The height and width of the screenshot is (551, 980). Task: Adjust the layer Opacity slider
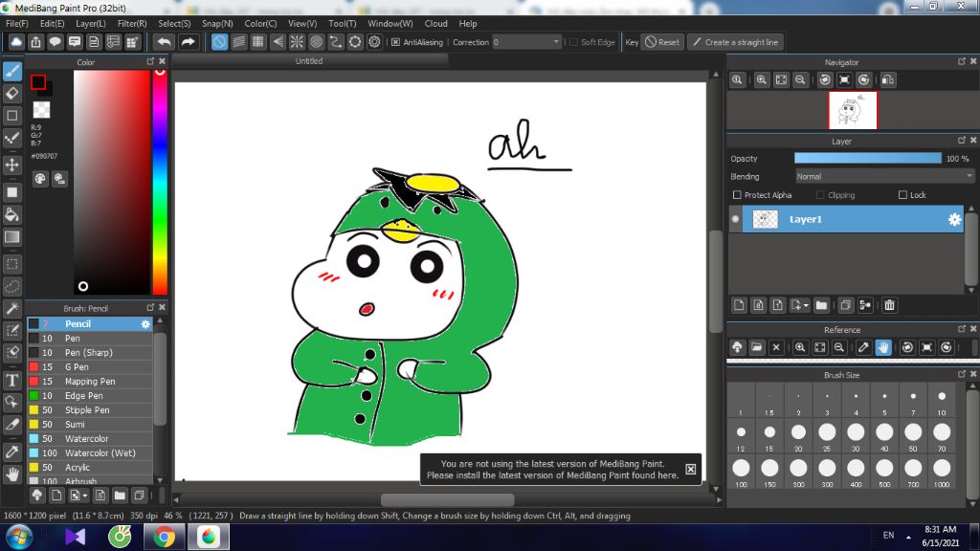(x=867, y=159)
